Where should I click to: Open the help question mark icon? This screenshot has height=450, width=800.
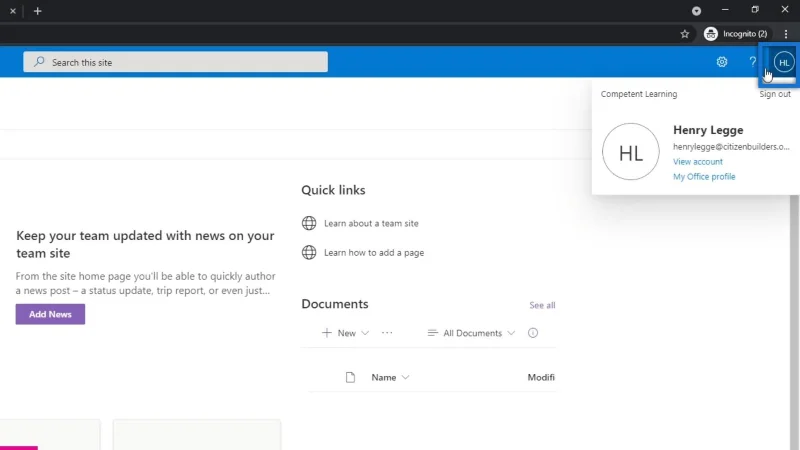point(753,62)
